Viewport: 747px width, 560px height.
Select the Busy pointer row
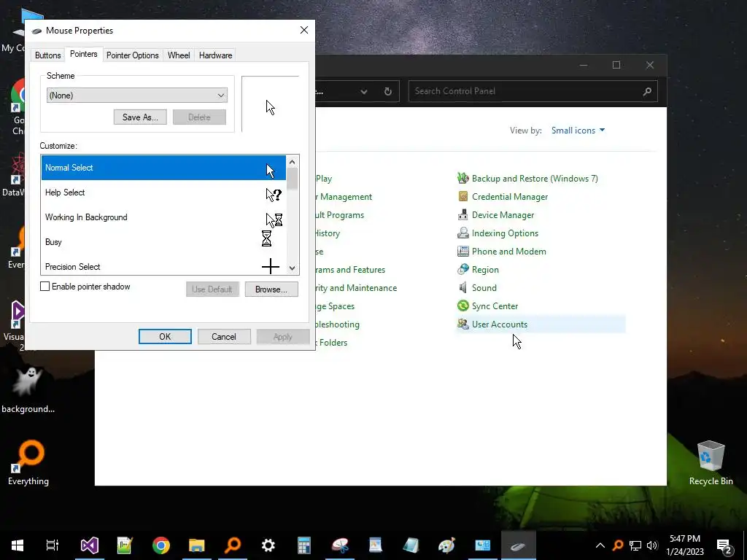pyautogui.click(x=163, y=242)
